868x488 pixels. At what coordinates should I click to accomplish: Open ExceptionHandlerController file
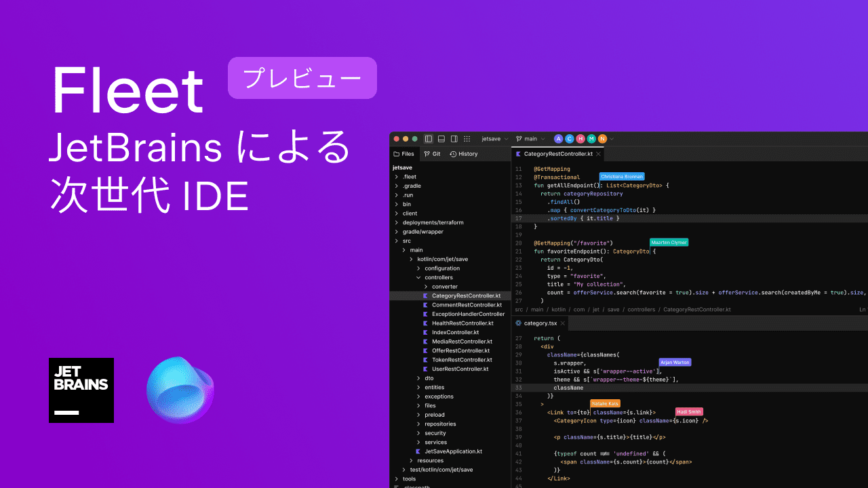click(x=468, y=314)
